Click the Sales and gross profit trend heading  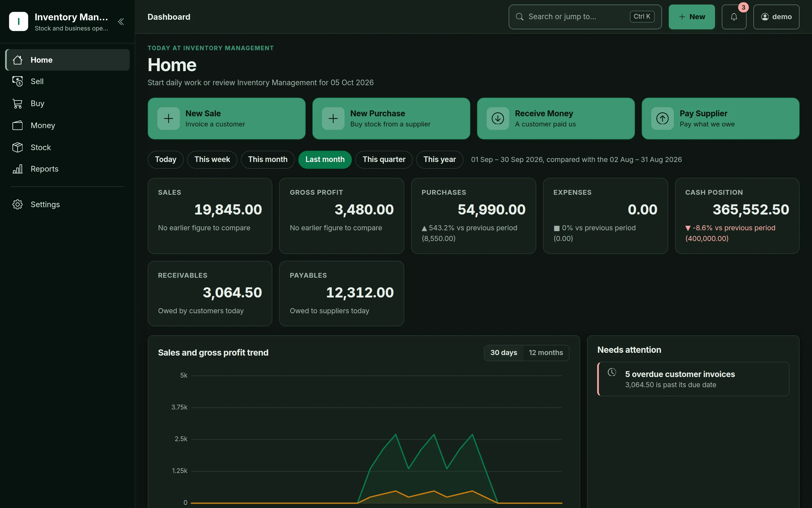213,353
